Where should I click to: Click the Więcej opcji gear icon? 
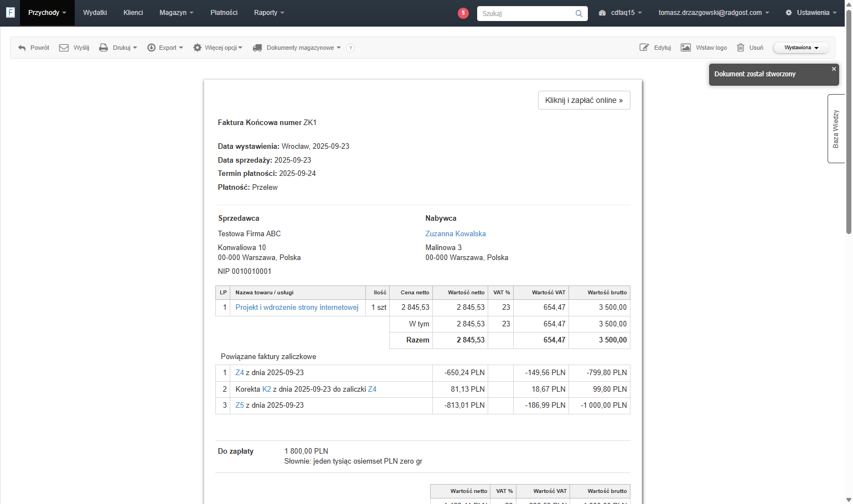(x=197, y=48)
